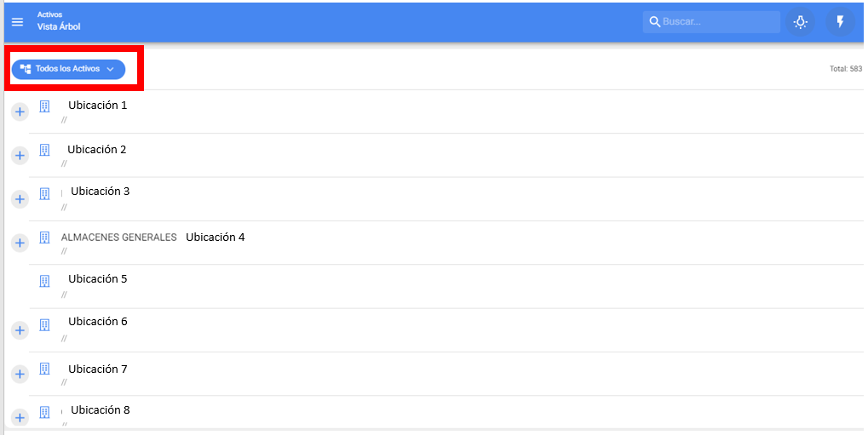Expand ALMACENES GENERALES Ubicación 4 node
Viewport: 868px width, 435px height.
coord(20,243)
